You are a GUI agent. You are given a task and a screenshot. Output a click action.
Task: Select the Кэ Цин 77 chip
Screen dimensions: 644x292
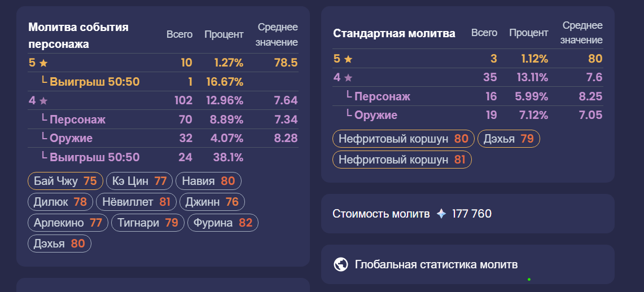pyautogui.click(x=139, y=181)
